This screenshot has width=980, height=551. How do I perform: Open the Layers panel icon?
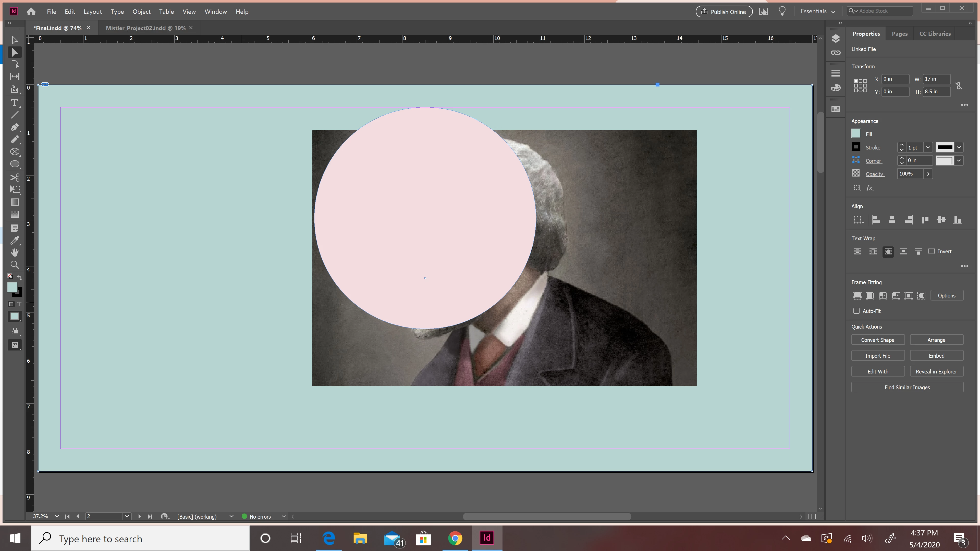[x=836, y=39]
